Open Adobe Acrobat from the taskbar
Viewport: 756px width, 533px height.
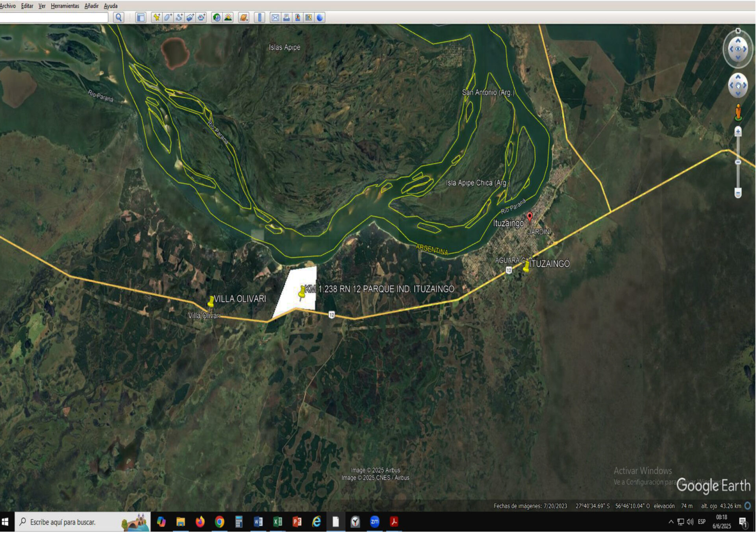394,522
